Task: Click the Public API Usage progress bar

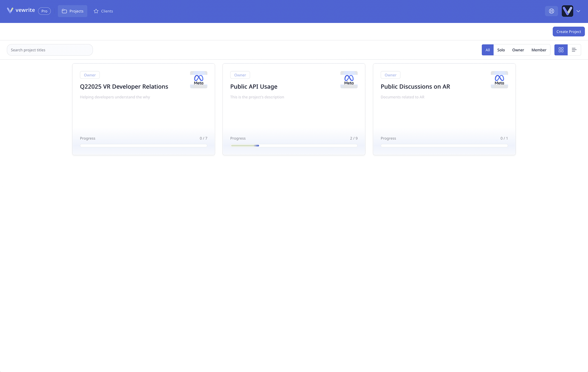Action: tap(294, 146)
